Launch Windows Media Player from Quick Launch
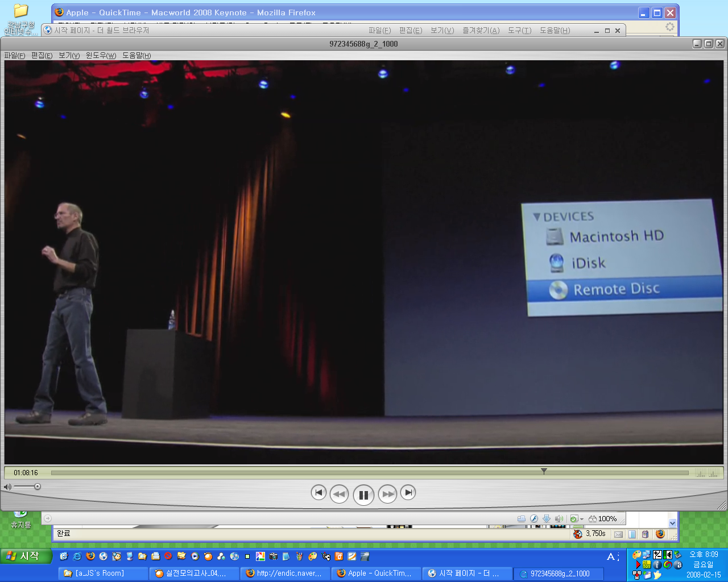728x582 pixels. tap(195, 556)
